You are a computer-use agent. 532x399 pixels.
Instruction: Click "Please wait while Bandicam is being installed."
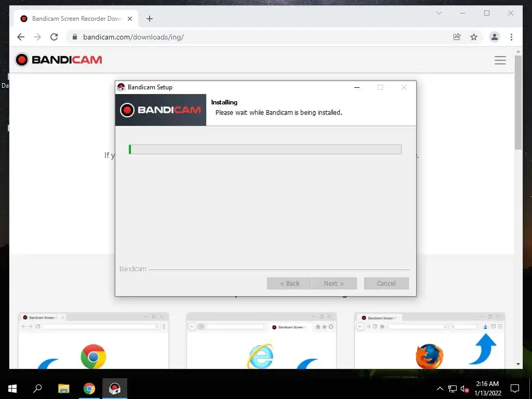[279, 113]
